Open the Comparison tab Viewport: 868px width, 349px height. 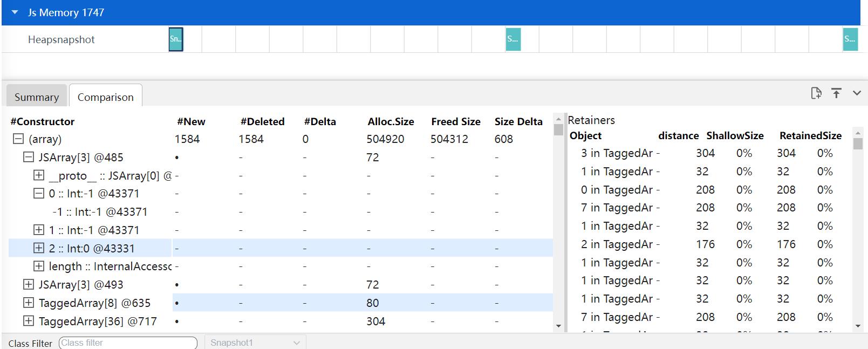106,97
